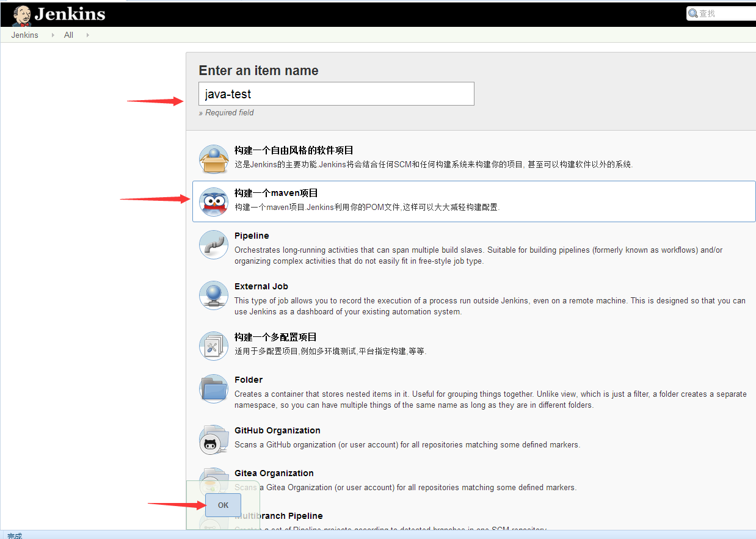Select the GitHub Organization title
The image size is (756, 539).
click(277, 430)
